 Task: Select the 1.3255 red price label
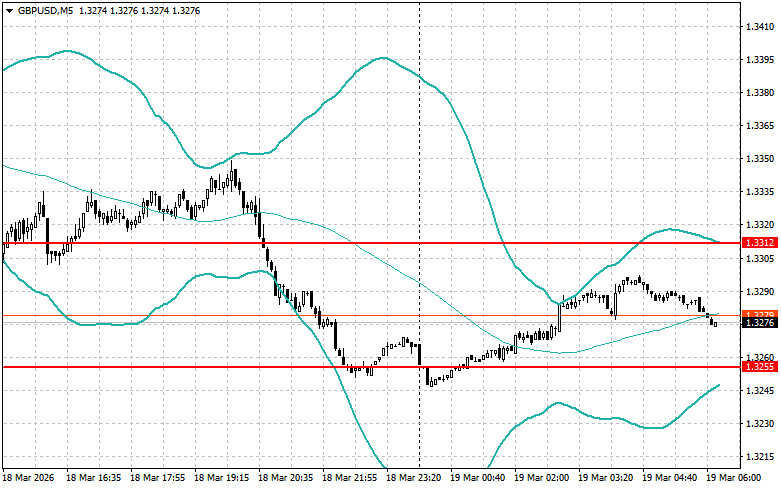(x=760, y=367)
